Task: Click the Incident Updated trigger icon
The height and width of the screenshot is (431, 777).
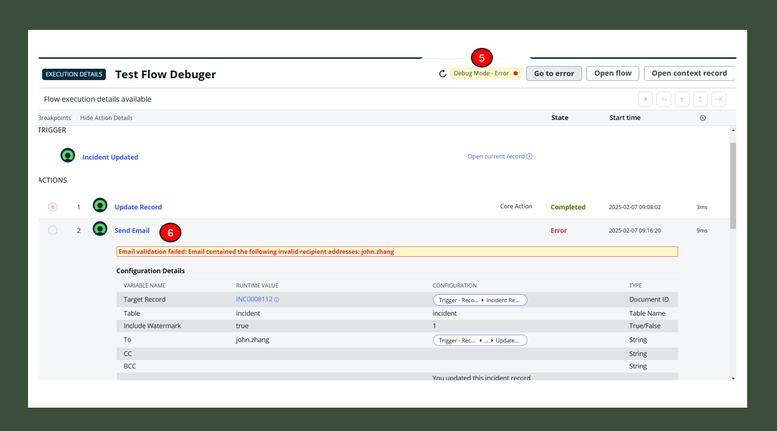Action: (67, 156)
